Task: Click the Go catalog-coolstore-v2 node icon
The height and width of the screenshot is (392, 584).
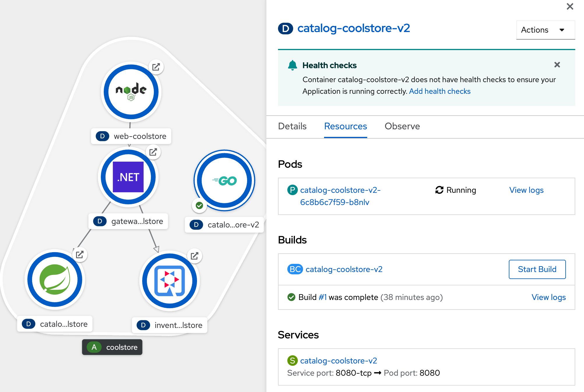Action: point(224,180)
